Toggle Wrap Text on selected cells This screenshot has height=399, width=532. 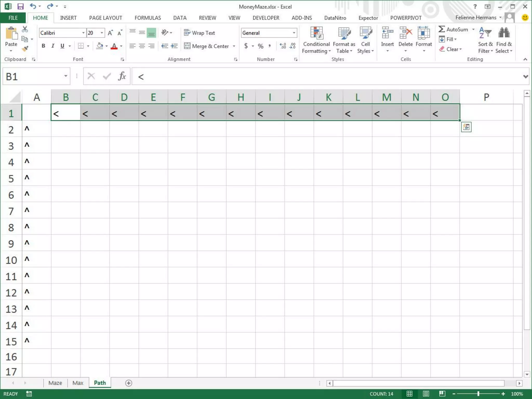click(x=199, y=33)
